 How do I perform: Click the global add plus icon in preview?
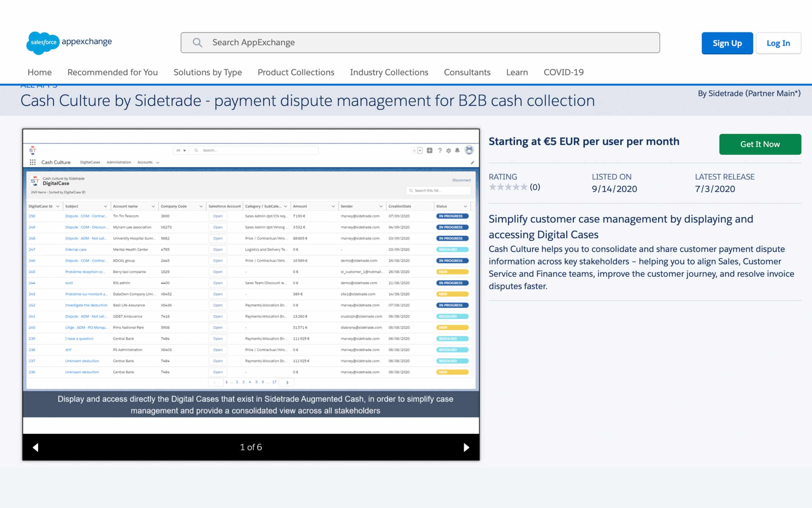(x=429, y=150)
